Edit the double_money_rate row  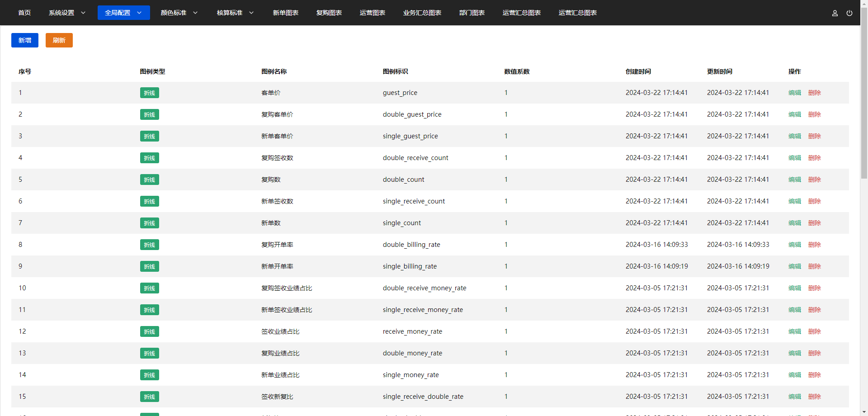pos(795,353)
